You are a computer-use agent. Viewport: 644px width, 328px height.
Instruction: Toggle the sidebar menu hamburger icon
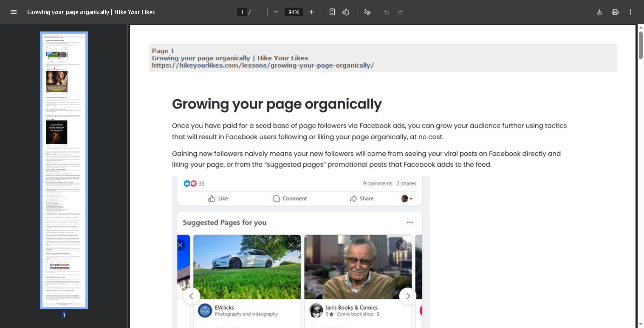(x=14, y=12)
